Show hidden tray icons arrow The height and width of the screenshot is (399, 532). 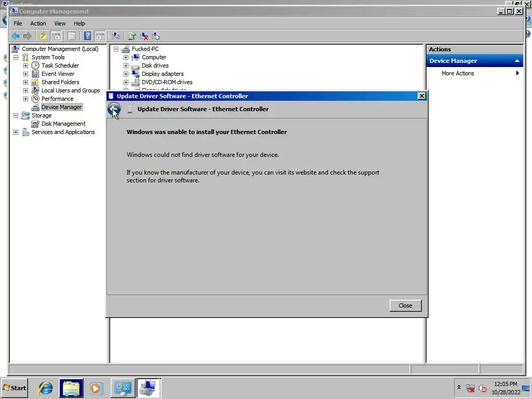[x=459, y=387]
